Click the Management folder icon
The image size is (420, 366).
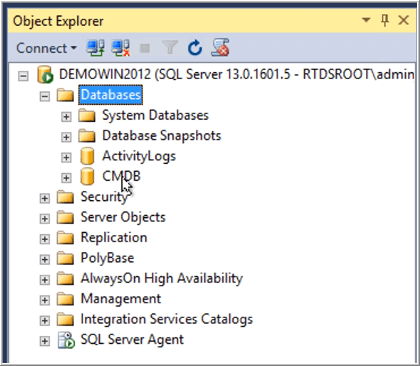(65, 299)
